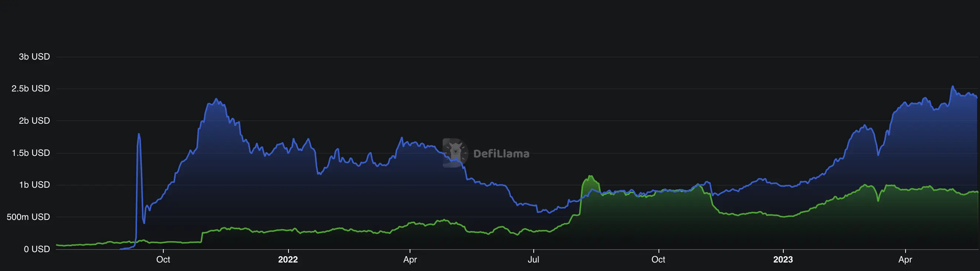Click the '2.5b USD' y-axis label

point(30,88)
